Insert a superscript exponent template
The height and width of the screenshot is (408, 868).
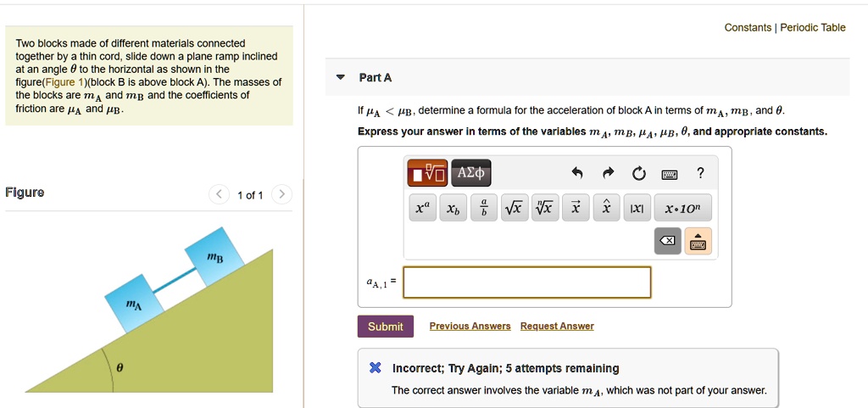pos(421,209)
